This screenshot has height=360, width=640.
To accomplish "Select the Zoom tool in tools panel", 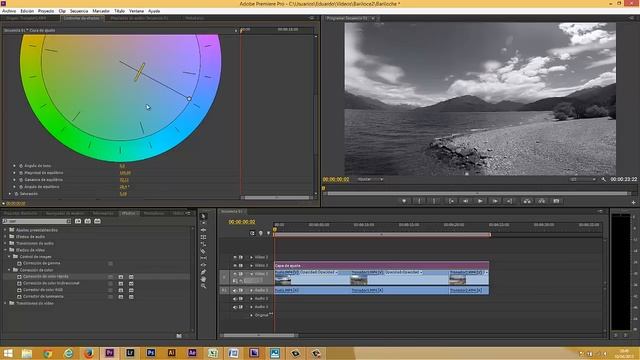I will 203,286.
